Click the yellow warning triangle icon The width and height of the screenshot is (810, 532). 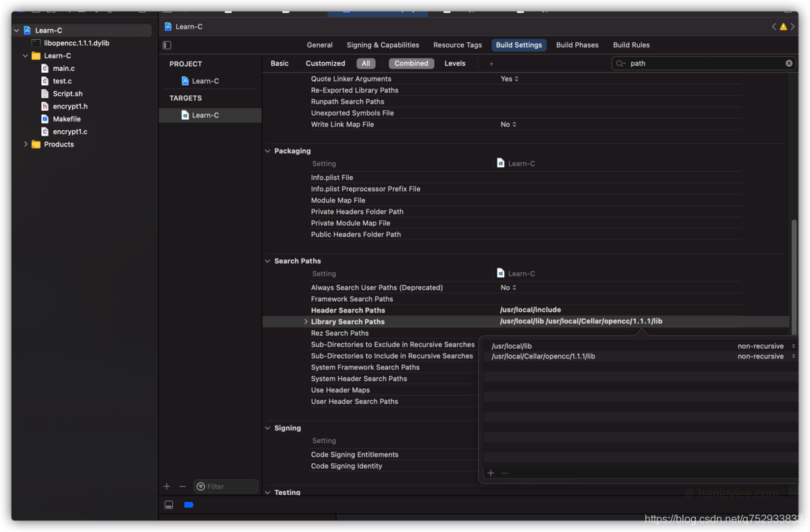[x=783, y=26]
